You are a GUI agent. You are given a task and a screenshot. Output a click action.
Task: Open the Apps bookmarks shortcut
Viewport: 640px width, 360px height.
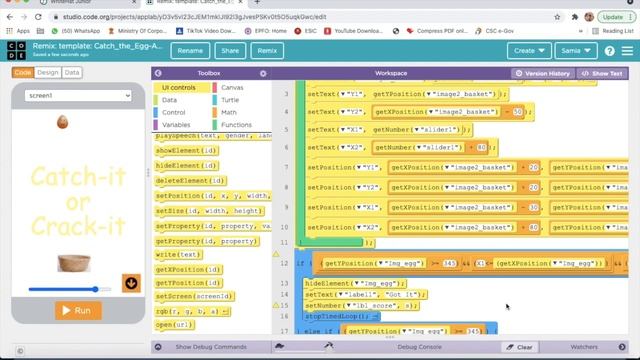click(x=18, y=31)
